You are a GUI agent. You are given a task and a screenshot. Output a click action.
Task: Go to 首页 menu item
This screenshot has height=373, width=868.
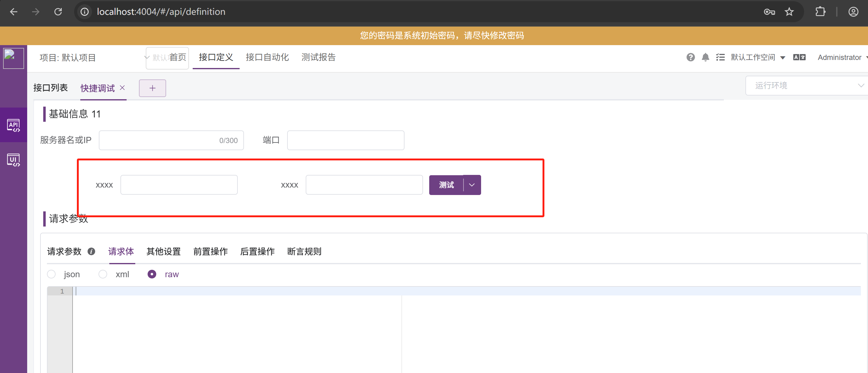click(x=177, y=57)
